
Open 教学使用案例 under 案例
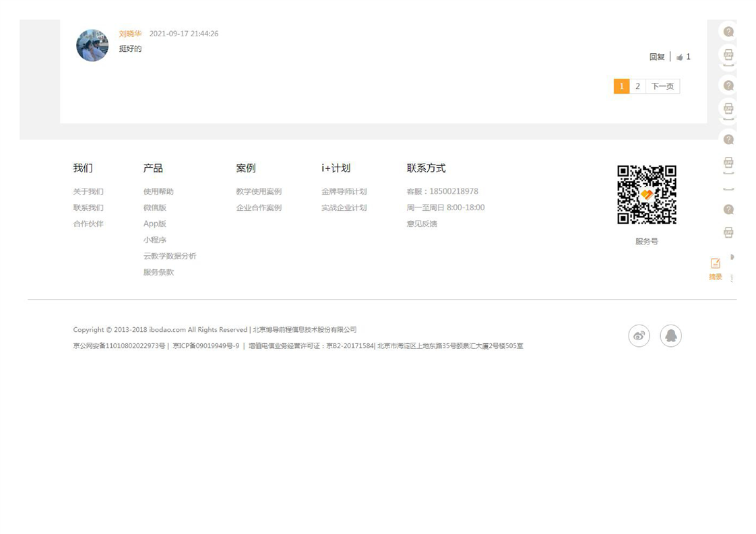click(x=259, y=192)
